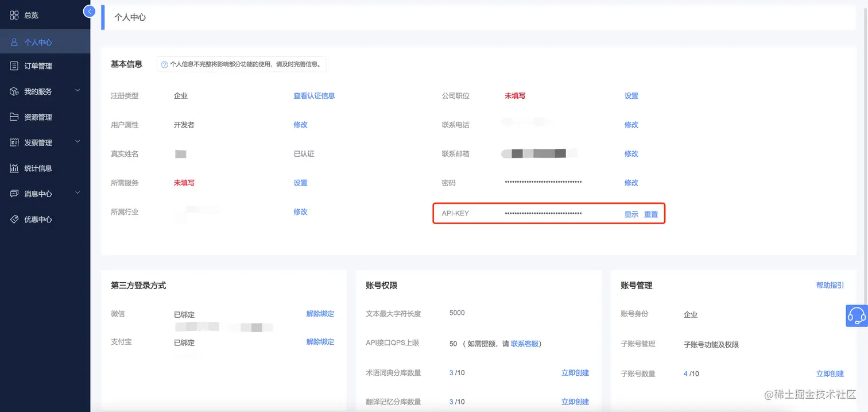Click the 个人中心 page title

click(x=130, y=17)
